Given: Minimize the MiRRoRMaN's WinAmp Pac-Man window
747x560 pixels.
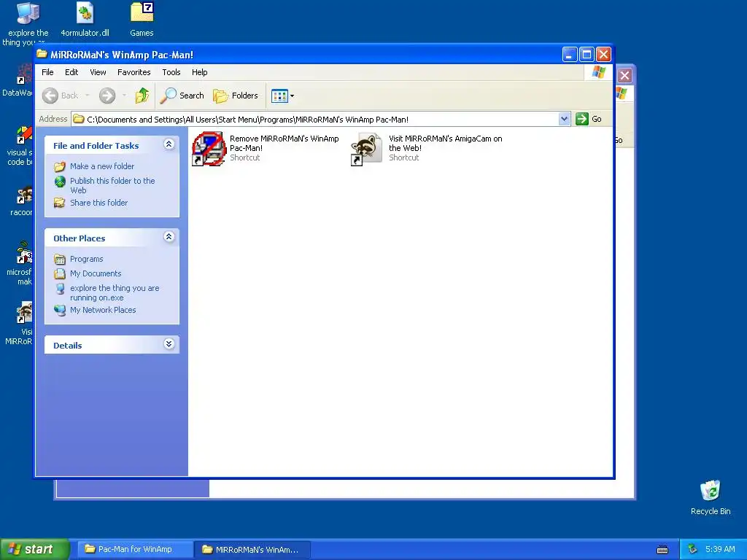Looking at the screenshot, I should (570, 55).
